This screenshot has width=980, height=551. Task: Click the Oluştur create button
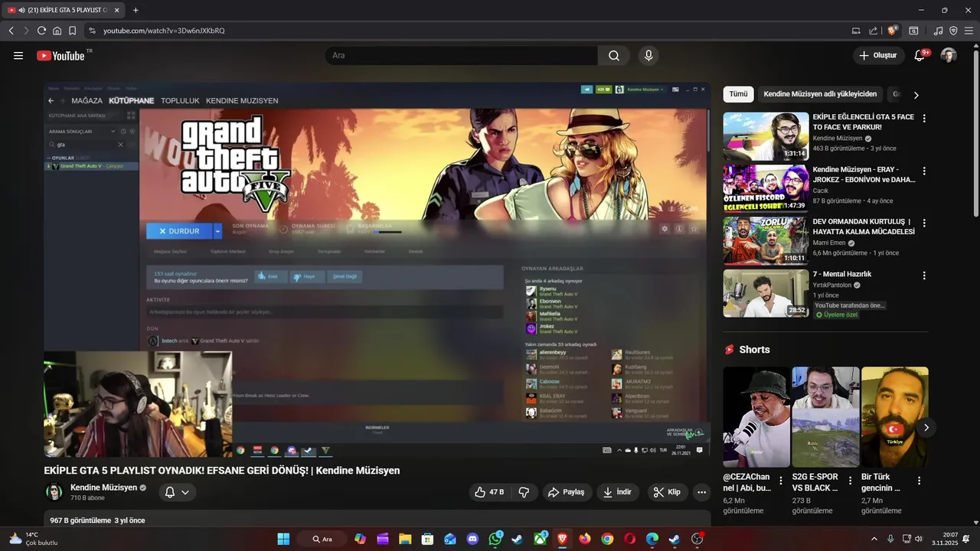(x=877, y=55)
